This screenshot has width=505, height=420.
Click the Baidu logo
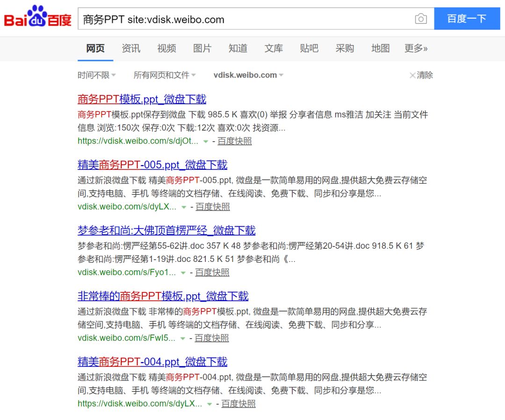(37, 16)
